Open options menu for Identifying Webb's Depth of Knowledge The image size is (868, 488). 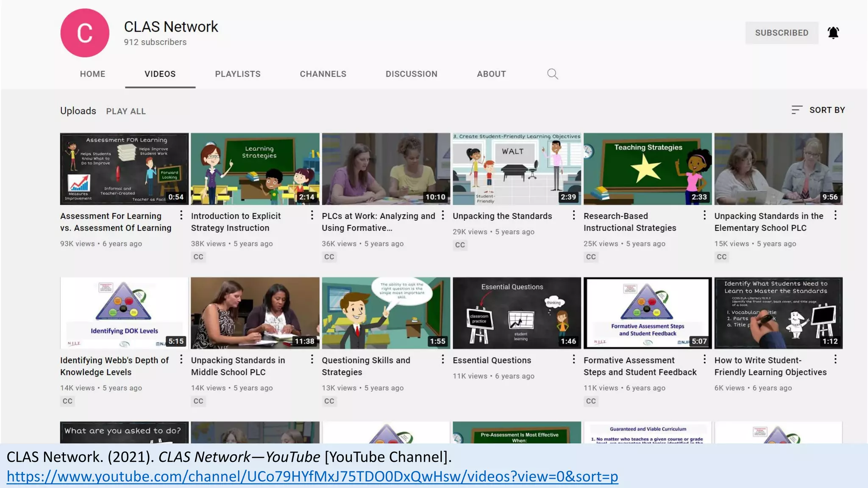pyautogui.click(x=181, y=359)
